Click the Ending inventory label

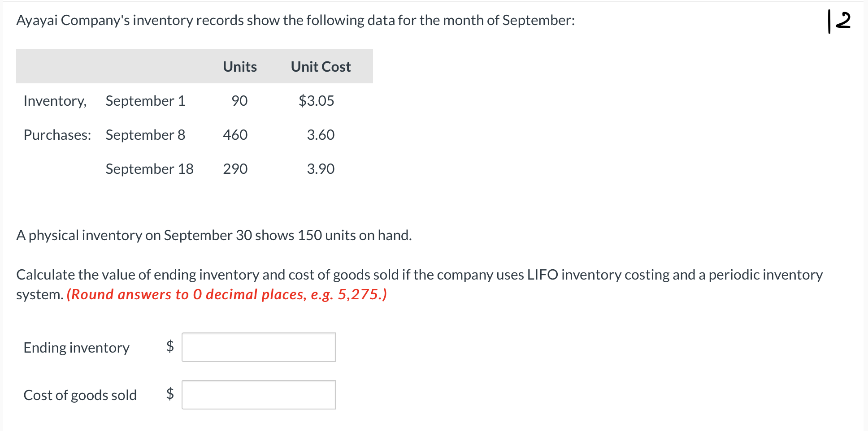point(77,348)
